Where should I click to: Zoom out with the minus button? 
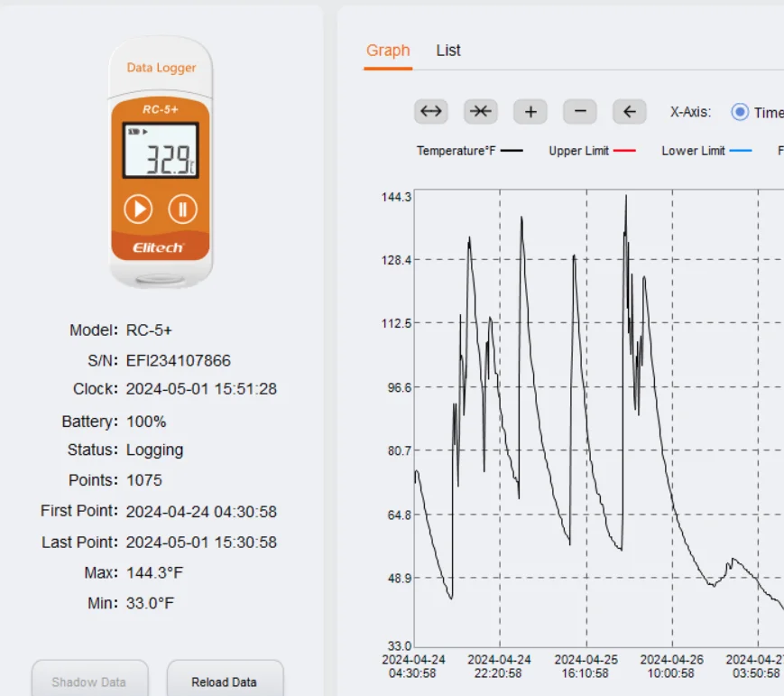580,112
